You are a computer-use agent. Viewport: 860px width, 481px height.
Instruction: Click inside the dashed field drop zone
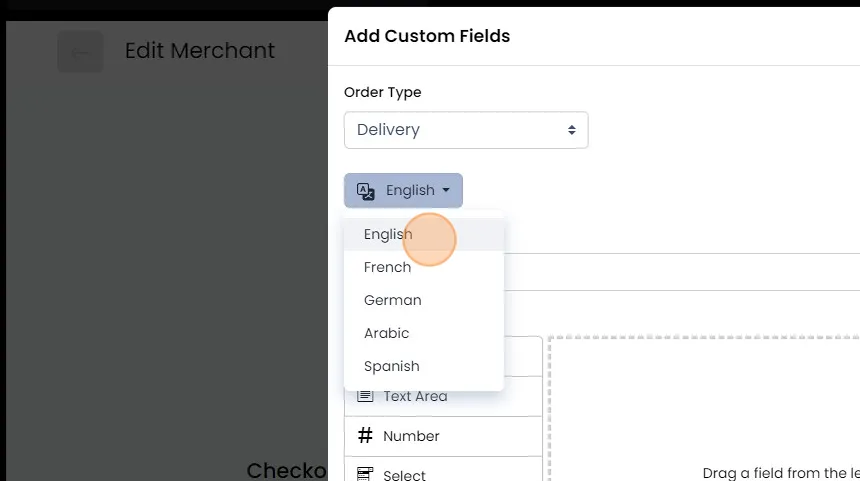pos(704,409)
